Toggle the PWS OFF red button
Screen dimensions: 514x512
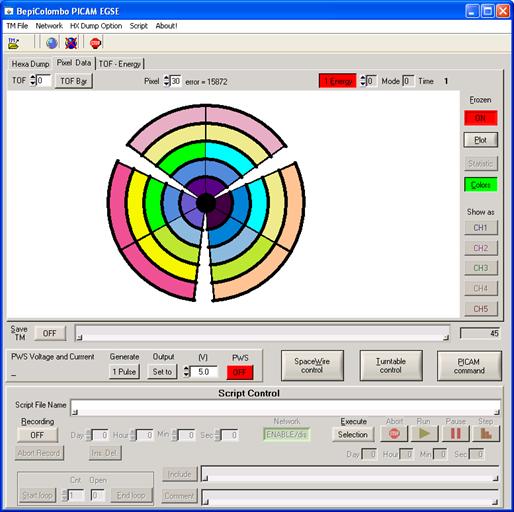[240, 372]
